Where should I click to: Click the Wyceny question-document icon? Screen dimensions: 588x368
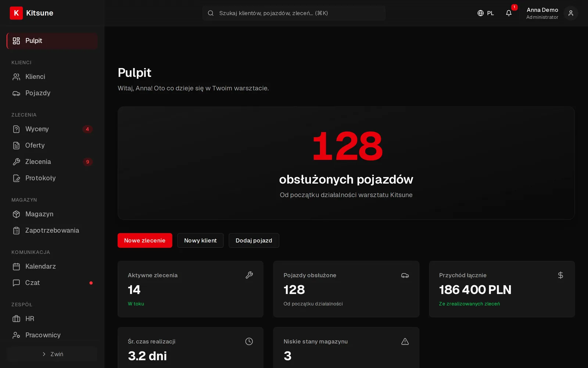point(16,129)
